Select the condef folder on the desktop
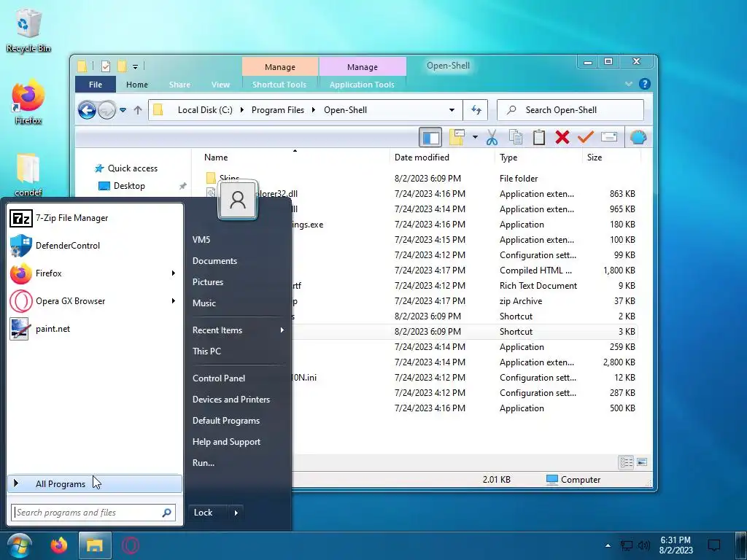This screenshot has width=747, height=560. (28, 174)
